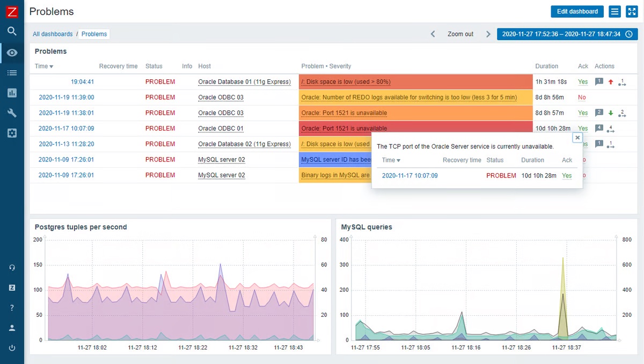The width and height of the screenshot is (644, 364).
Task: Open Help via the question mark icon
Action: (12, 308)
